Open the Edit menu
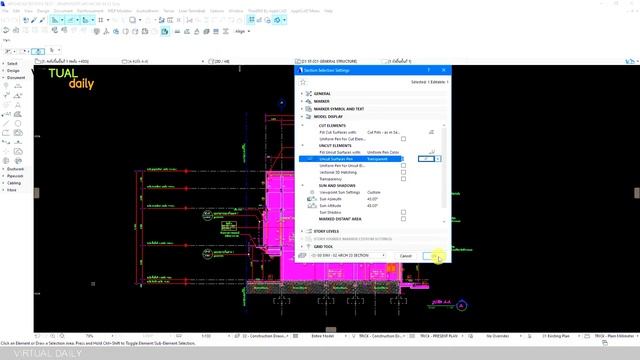Screen dimensions: 640x360 pyautogui.click(x=16, y=11)
